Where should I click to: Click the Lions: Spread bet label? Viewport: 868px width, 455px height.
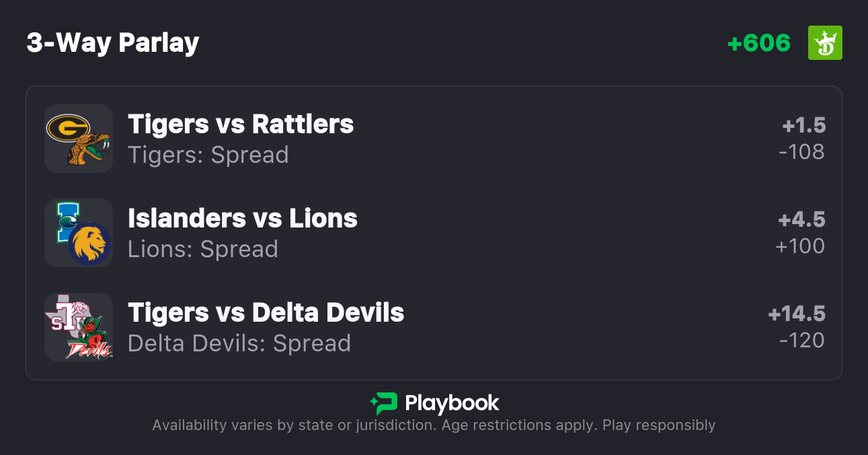tap(203, 249)
